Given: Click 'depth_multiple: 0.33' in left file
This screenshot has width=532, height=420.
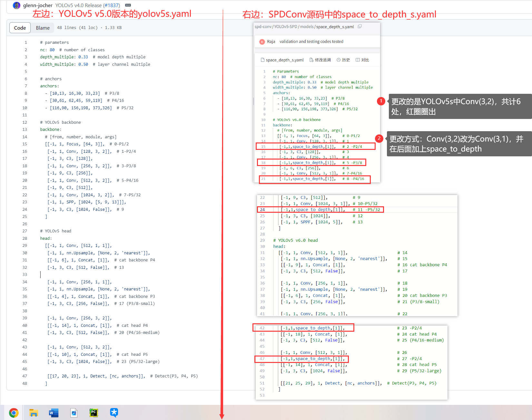Looking at the screenshot, I should 93,57.
